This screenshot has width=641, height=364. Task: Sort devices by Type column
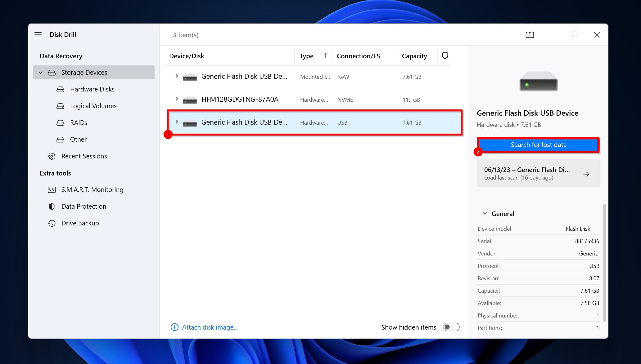pos(306,55)
